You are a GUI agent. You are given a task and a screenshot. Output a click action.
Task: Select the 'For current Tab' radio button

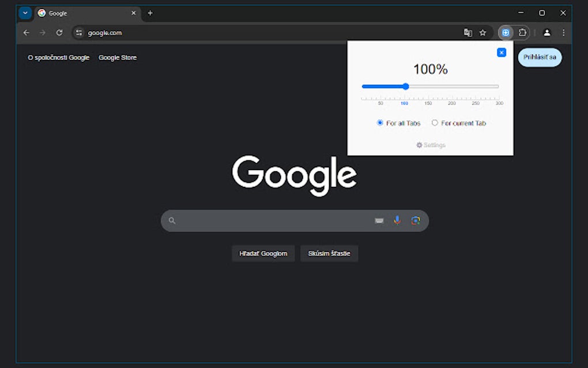point(435,122)
